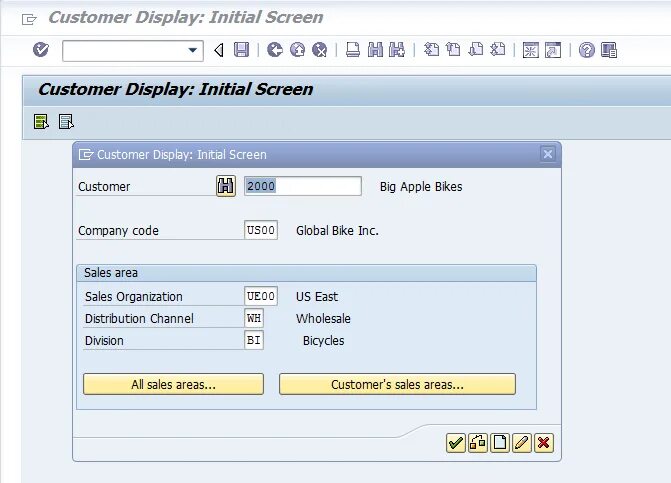Click the collapse command field triangle

tap(219, 50)
